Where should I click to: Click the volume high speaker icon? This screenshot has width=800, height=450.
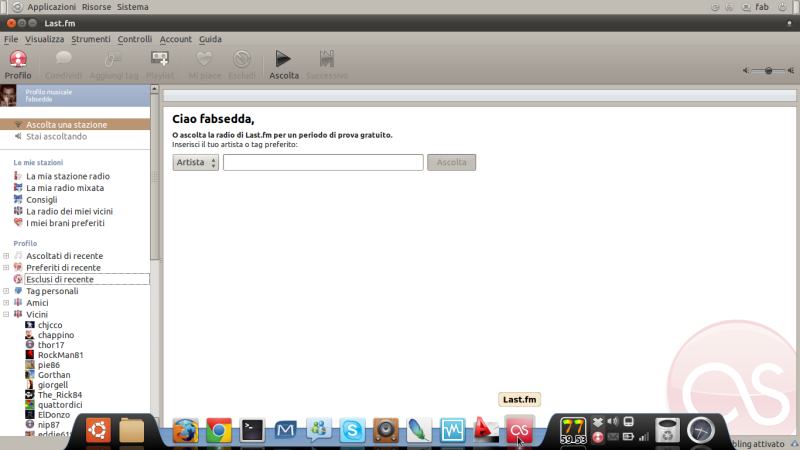pos(791,70)
